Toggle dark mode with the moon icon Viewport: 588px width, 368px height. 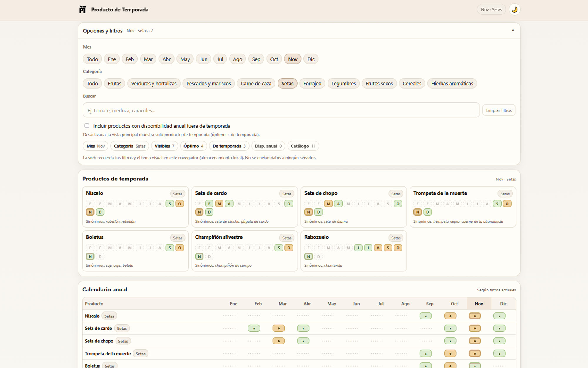pos(514,10)
